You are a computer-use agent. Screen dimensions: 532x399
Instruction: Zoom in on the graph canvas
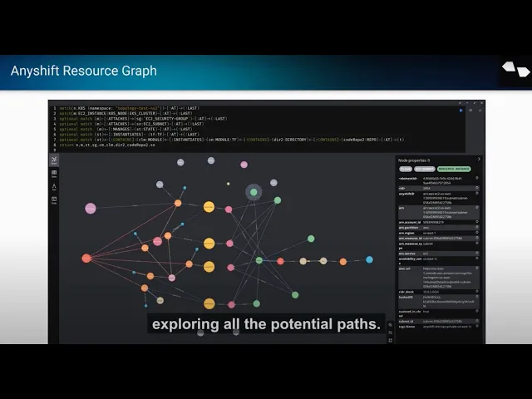pyautogui.click(x=390, y=325)
